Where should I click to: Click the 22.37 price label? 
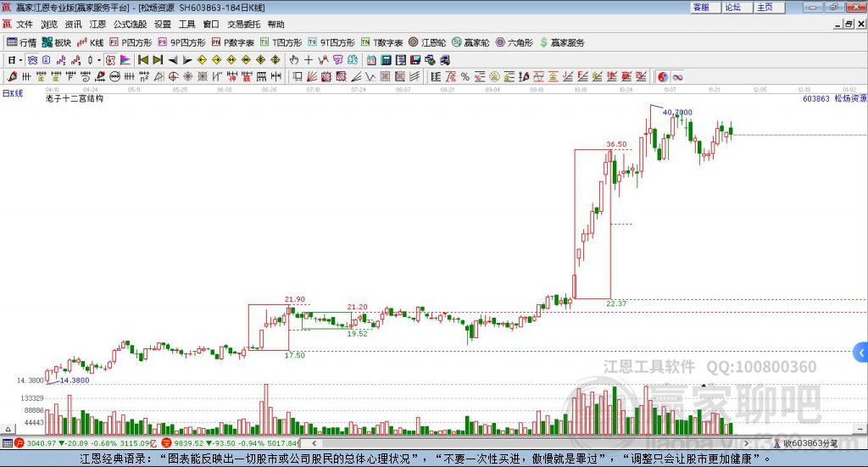coord(616,303)
